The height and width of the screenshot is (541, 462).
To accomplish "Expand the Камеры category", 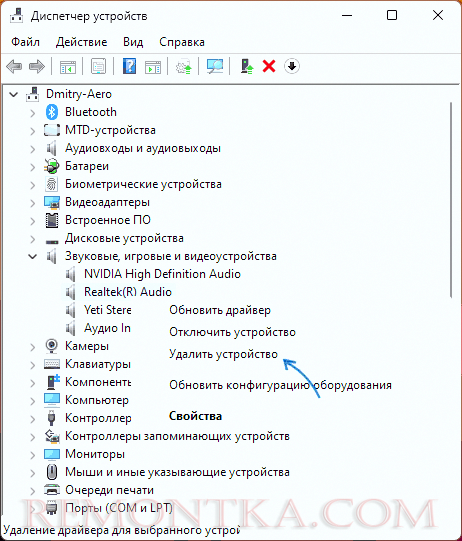I will tap(32, 346).
